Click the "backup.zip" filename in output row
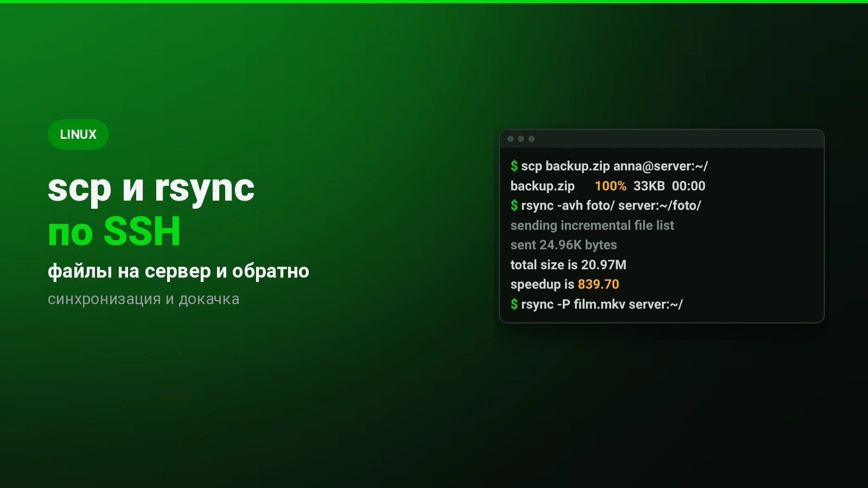The image size is (868, 488). pyautogui.click(x=542, y=186)
